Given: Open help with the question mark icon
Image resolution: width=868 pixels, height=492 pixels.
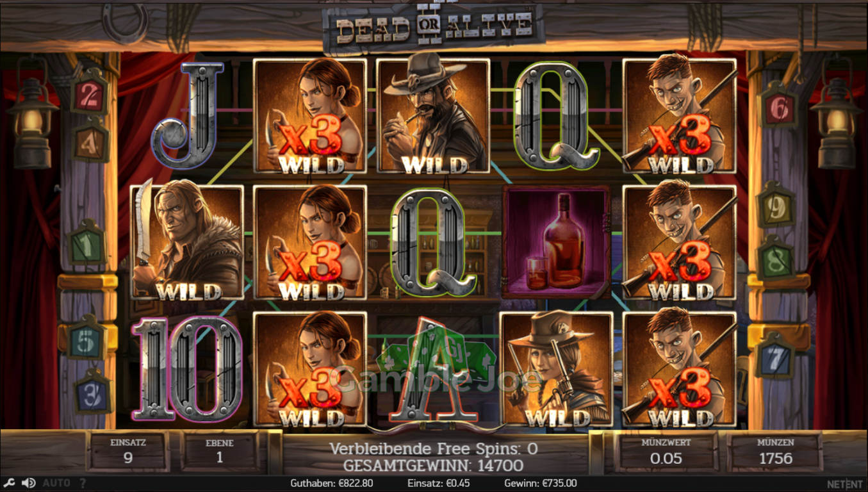Looking at the screenshot, I should tap(83, 483).
